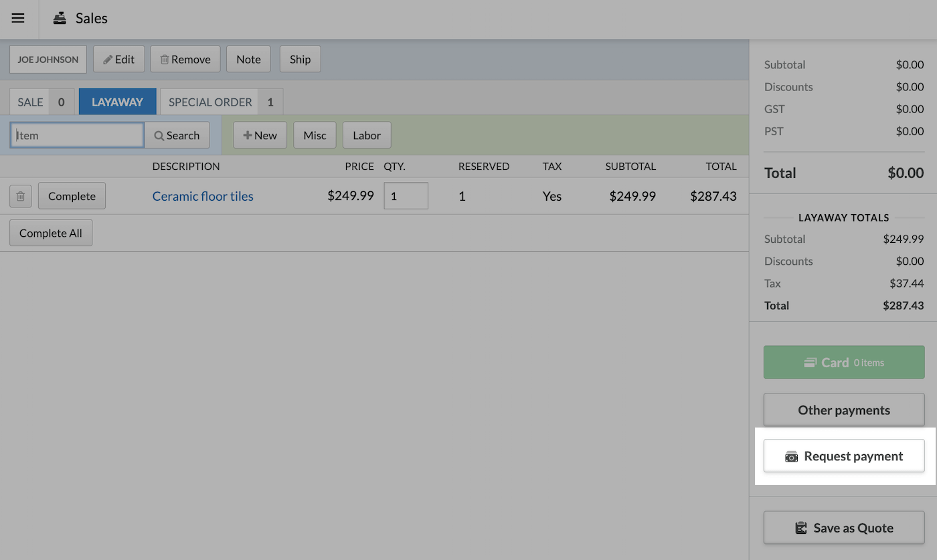Open the SPECIAL ORDER tab

(x=209, y=102)
